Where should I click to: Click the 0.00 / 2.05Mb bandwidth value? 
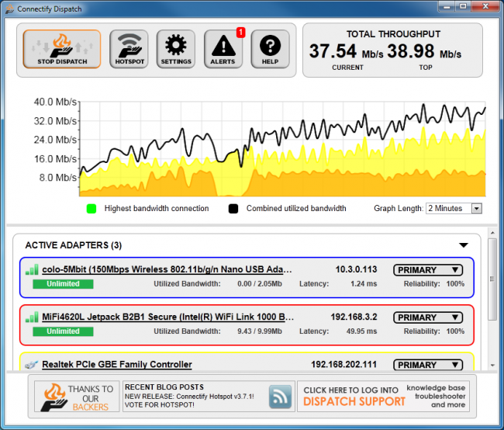click(x=260, y=284)
